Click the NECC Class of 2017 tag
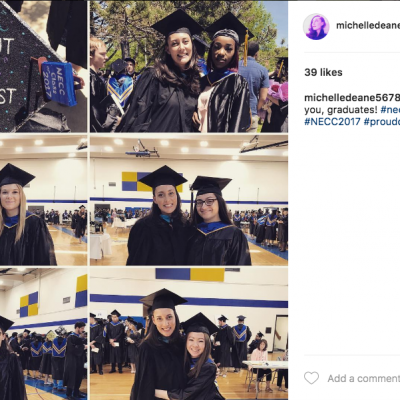This screenshot has width=400, height=400. (59, 83)
